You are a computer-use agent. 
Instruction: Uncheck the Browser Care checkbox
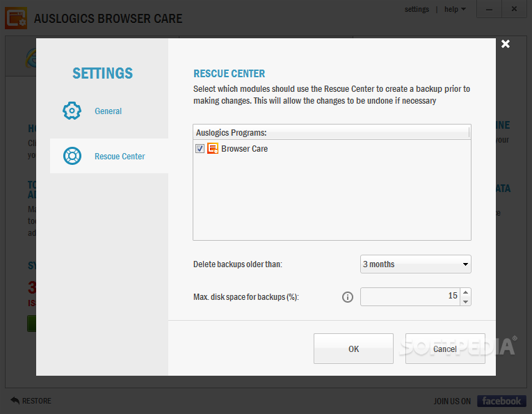point(200,149)
